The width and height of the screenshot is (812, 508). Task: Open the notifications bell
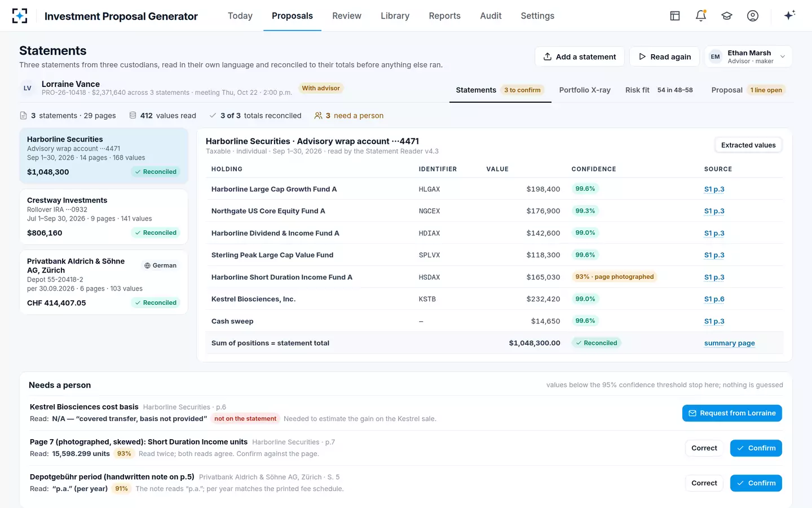click(x=701, y=16)
